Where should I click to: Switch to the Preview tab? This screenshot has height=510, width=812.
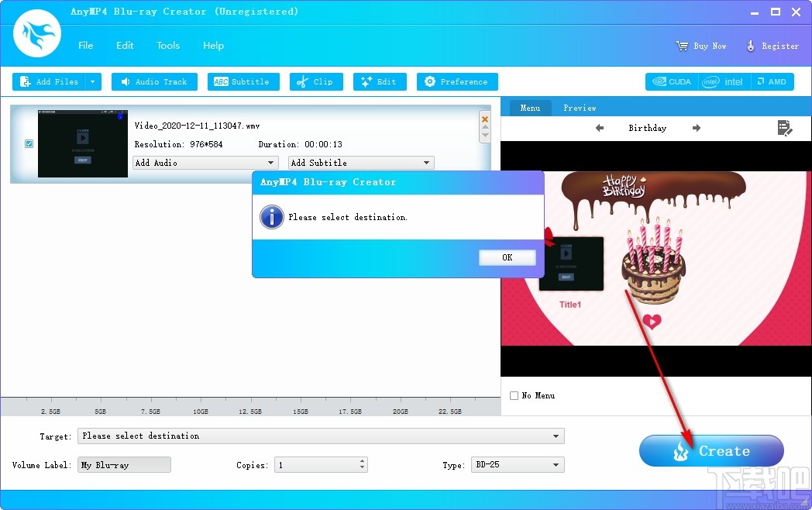pyautogui.click(x=580, y=108)
